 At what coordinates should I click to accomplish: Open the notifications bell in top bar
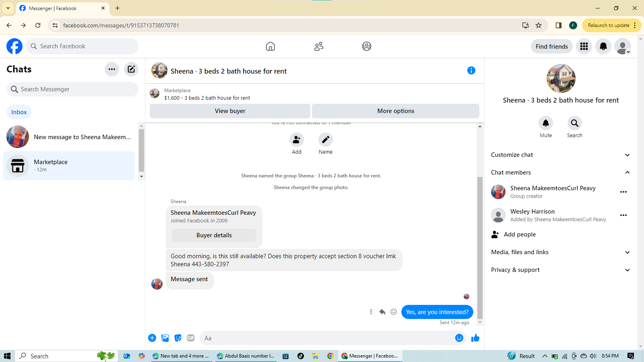click(x=603, y=46)
